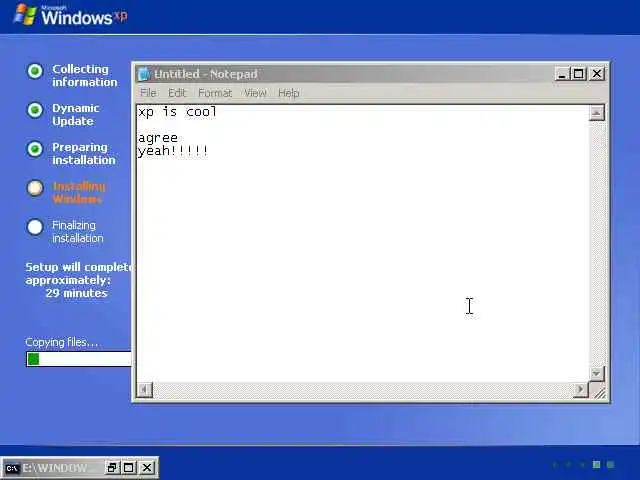Open the File menu in Notepad

coord(148,93)
